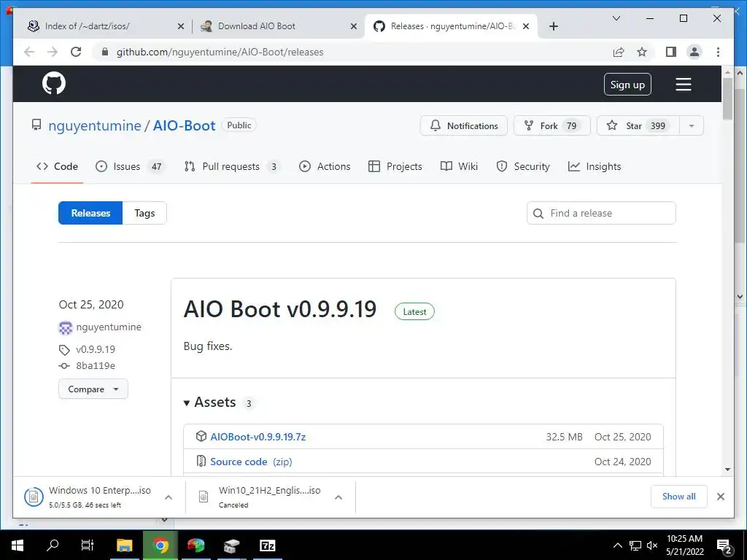Open the Wiki tab
The image size is (747, 560).
pyautogui.click(x=459, y=166)
